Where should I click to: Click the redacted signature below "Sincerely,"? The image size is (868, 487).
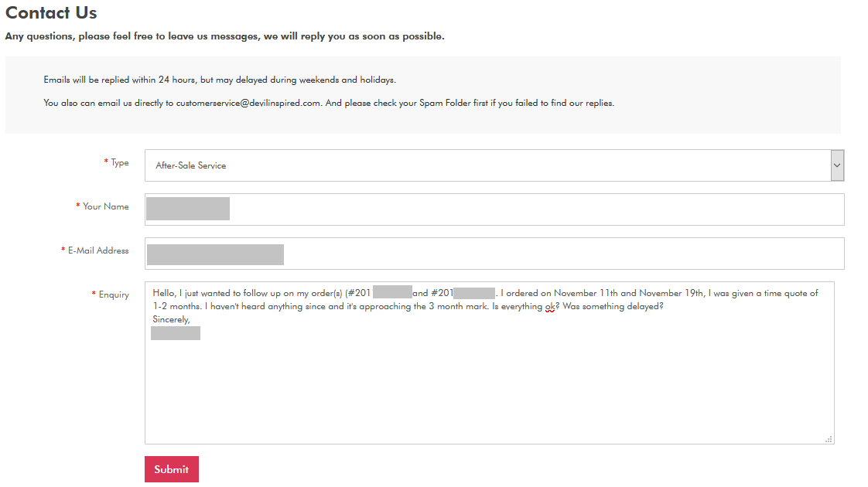pyautogui.click(x=176, y=333)
